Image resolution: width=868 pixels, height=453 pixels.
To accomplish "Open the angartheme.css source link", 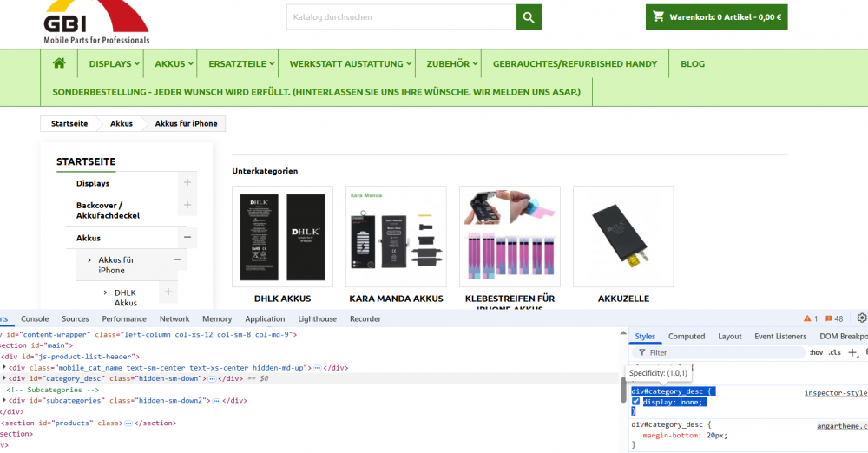I will (x=842, y=426).
